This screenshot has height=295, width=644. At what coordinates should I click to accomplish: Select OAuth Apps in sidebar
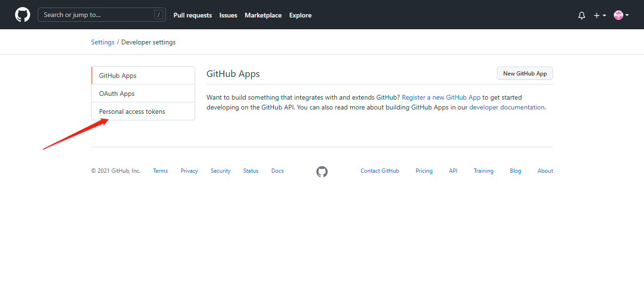coord(143,93)
